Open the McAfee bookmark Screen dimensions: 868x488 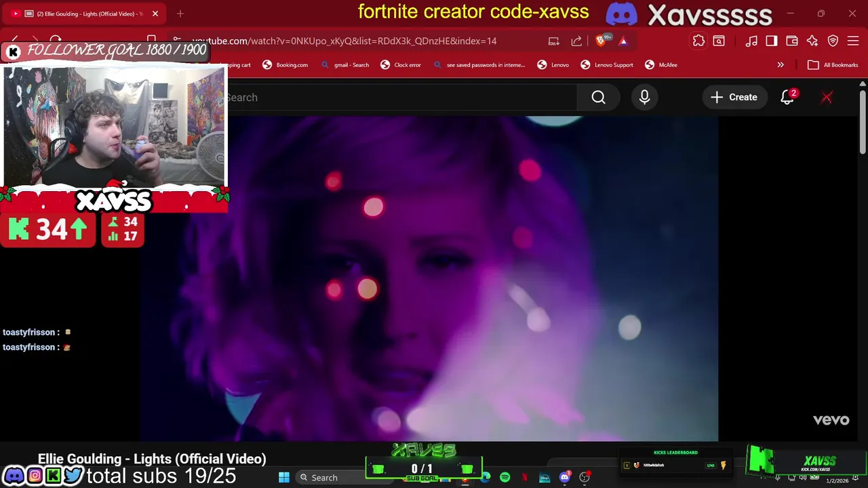point(661,65)
